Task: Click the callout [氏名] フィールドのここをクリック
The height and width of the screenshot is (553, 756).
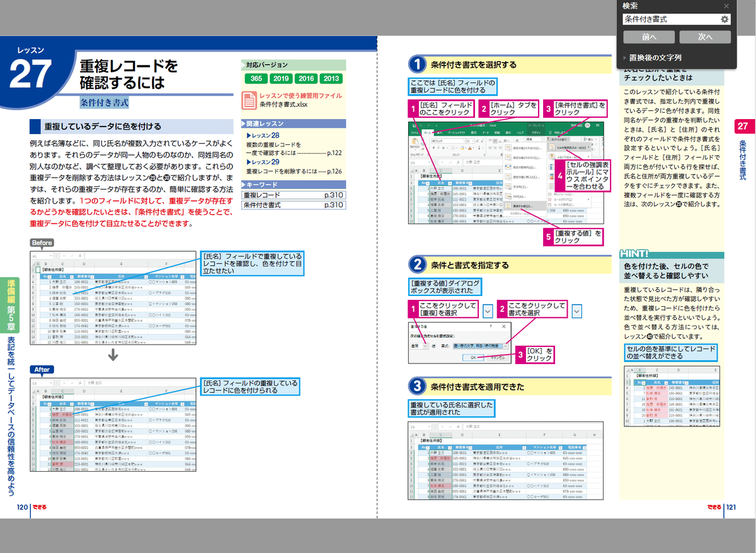Action: [x=442, y=108]
